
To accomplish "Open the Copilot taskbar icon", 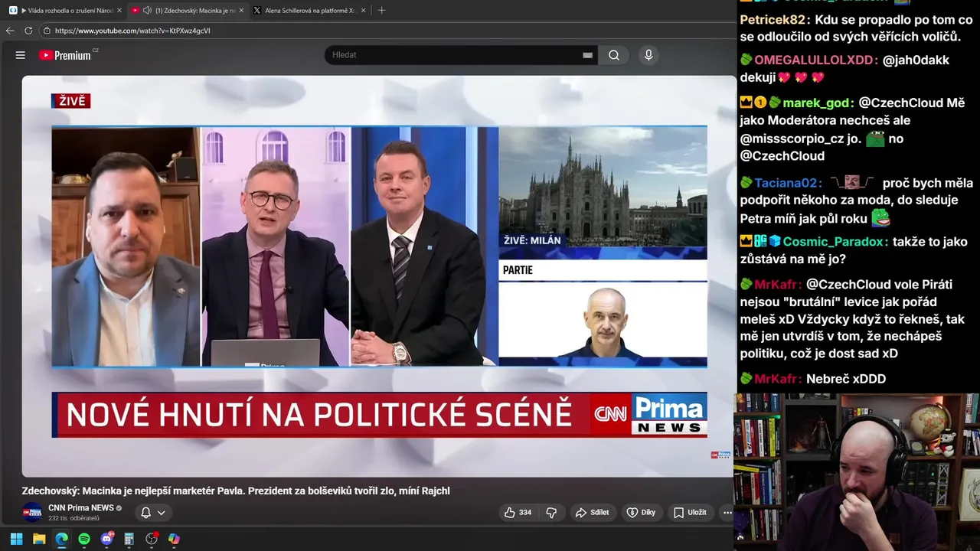I will (174, 539).
